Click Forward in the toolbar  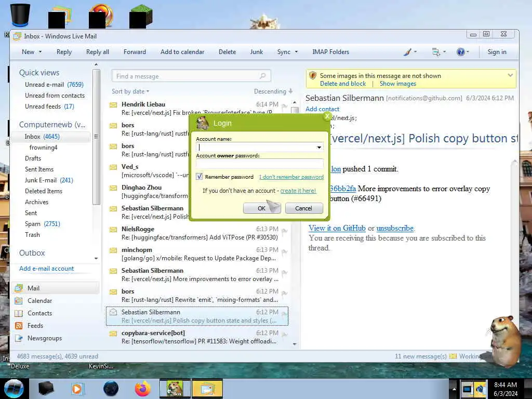135,52
